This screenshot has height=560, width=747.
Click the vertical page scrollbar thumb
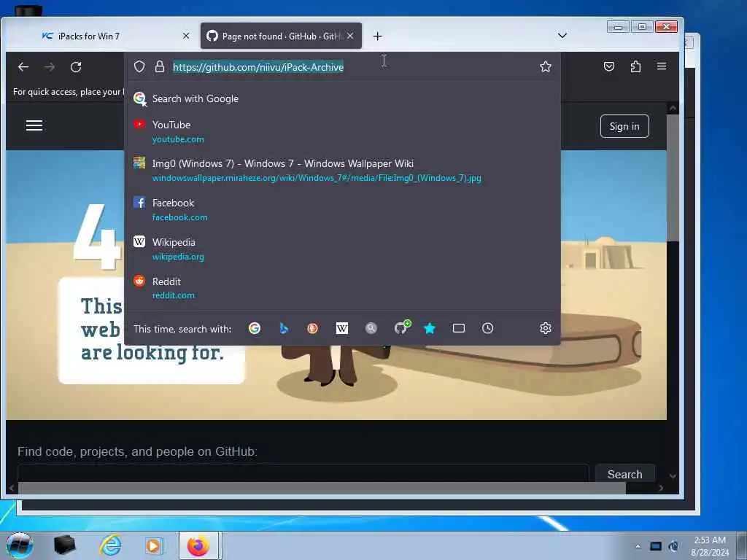673,178
